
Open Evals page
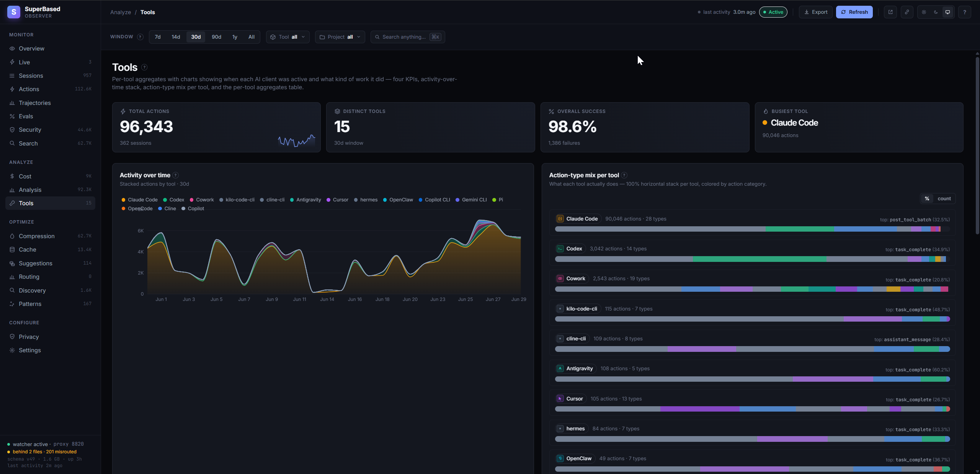50,116
